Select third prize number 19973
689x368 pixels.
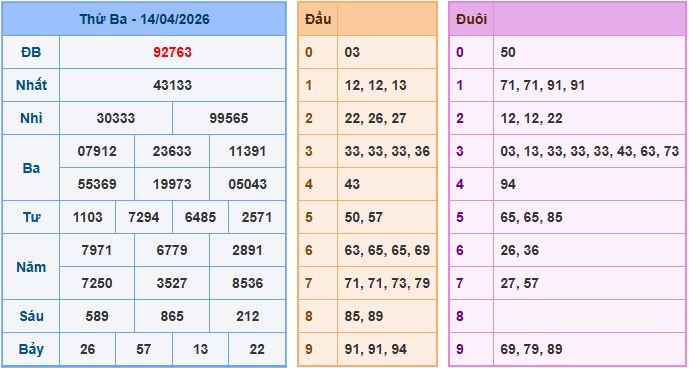[x=172, y=184]
